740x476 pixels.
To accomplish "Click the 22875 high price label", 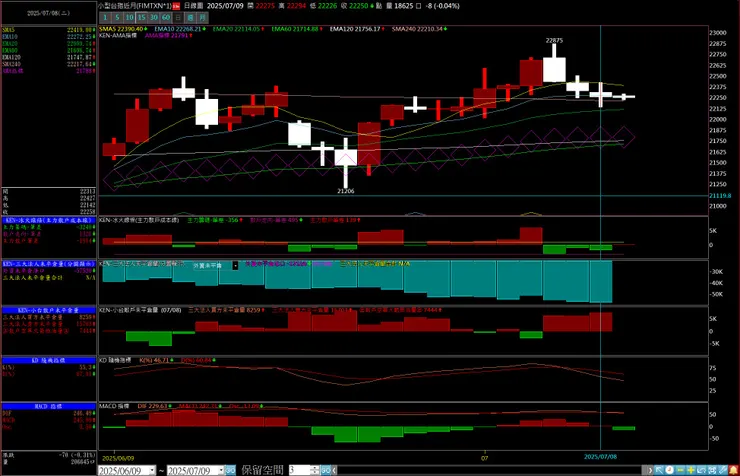I will [x=554, y=41].
